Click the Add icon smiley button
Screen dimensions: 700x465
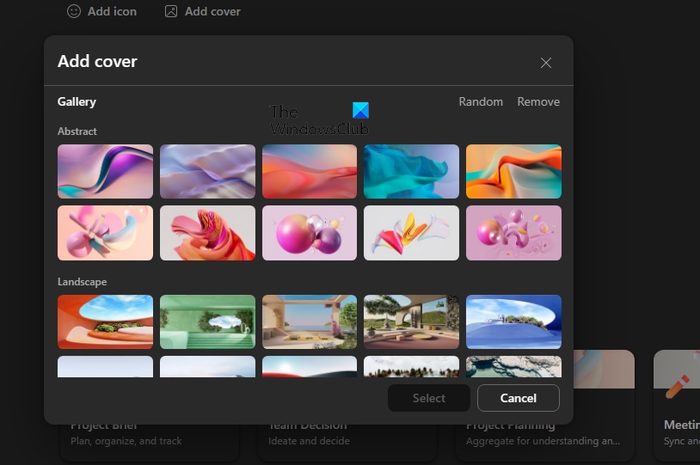(x=102, y=11)
